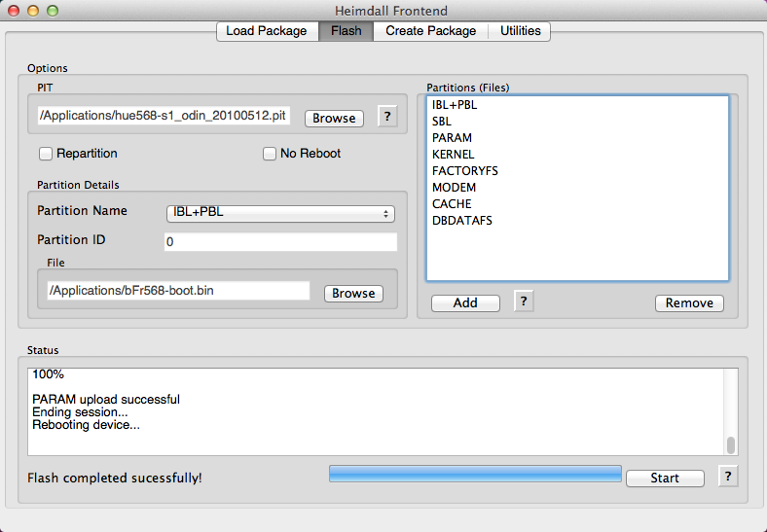767x532 pixels.
Task: Click the 100% line in status log
Action: (48, 374)
